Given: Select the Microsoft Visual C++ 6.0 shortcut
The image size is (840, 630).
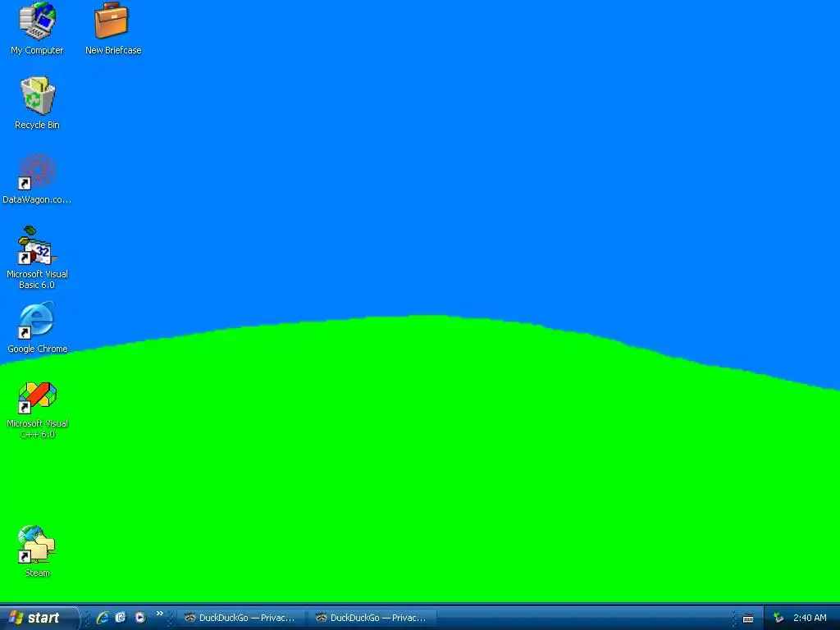Looking at the screenshot, I should (x=37, y=410).
